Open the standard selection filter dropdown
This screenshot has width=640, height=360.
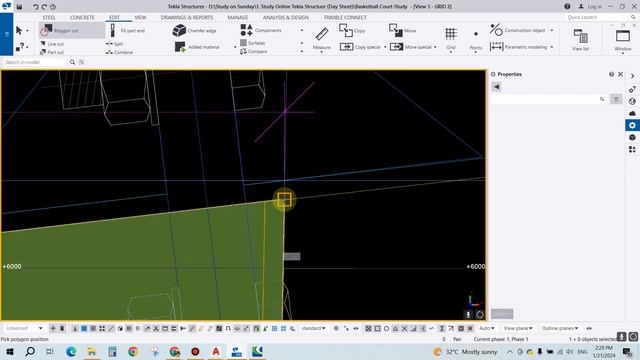pyautogui.click(x=313, y=328)
